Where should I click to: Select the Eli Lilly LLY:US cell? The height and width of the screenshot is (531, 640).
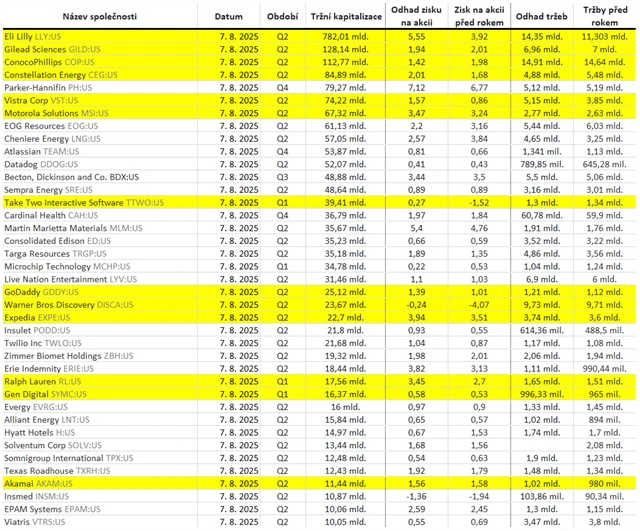point(100,36)
